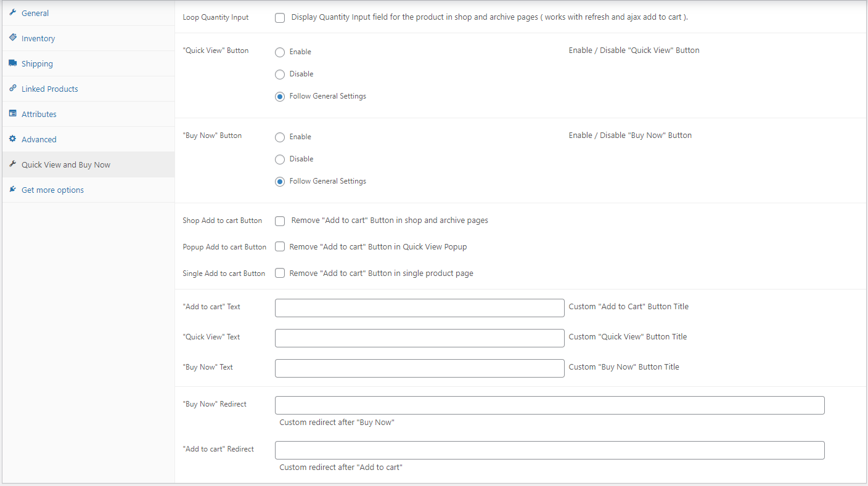Click the Shipping truck icon

(12, 63)
